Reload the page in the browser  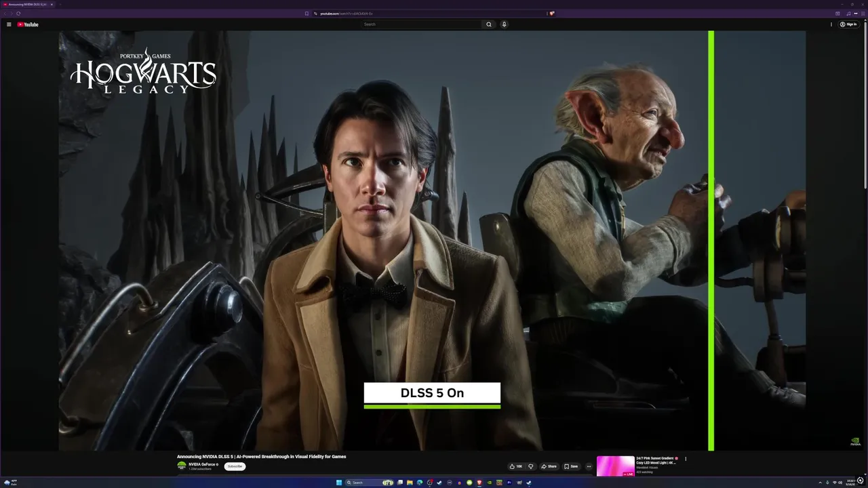pos(18,14)
